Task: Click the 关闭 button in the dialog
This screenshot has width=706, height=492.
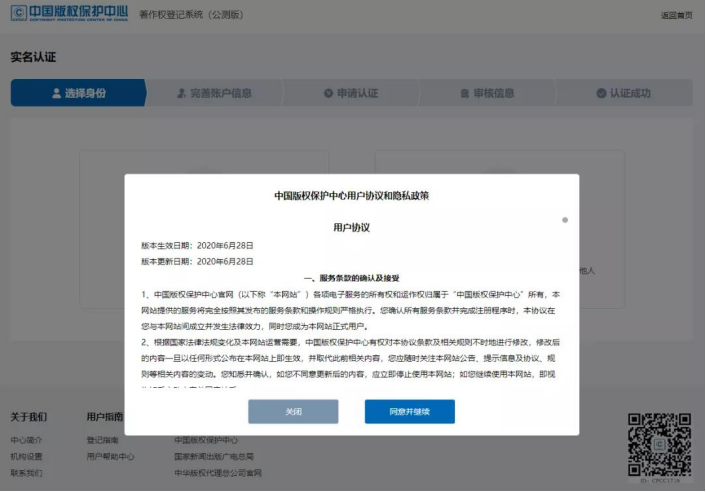Action: (x=293, y=411)
